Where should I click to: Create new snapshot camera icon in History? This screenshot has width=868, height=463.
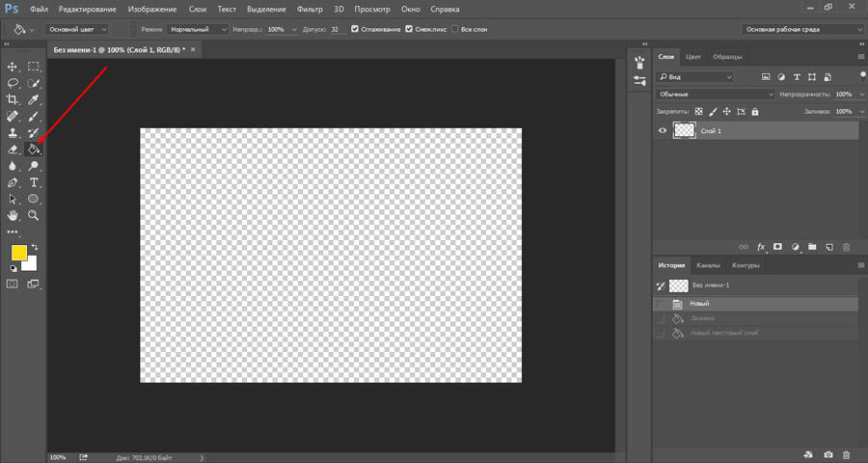coord(828,454)
